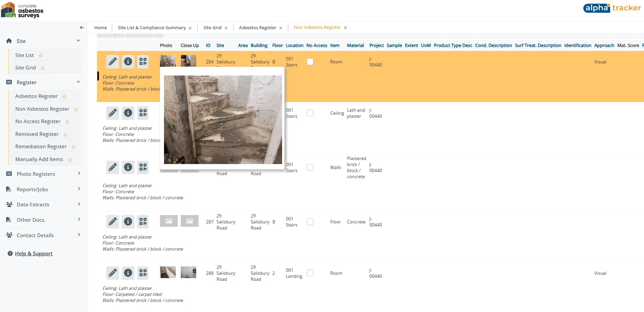The width and height of the screenshot is (644, 312).
Task: Sort by the Building column header
Action: point(259,46)
